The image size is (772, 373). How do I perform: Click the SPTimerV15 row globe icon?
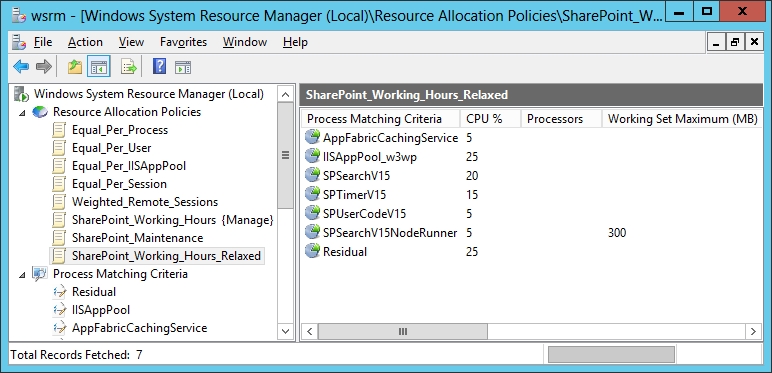pyautogui.click(x=312, y=194)
